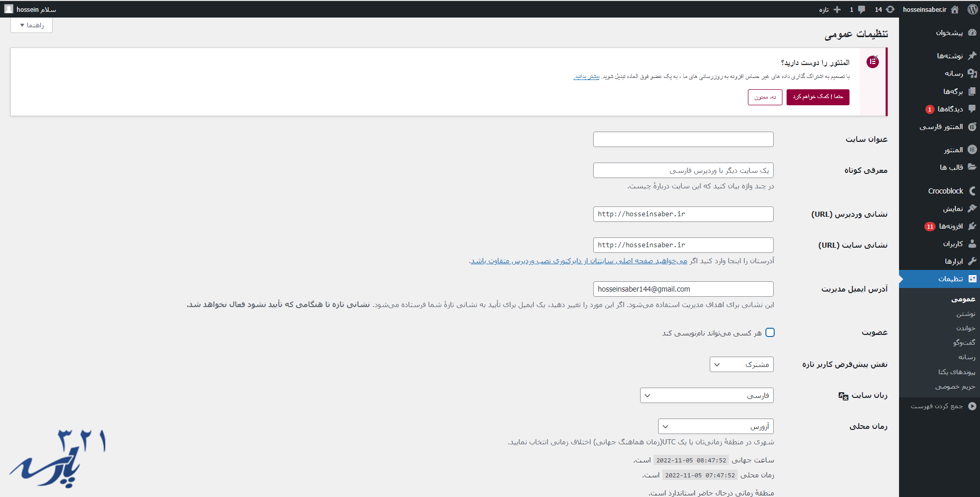Click the Posts pin icon (نوشته‌ها)
Screen dimensions: 980x497
[972, 56]
